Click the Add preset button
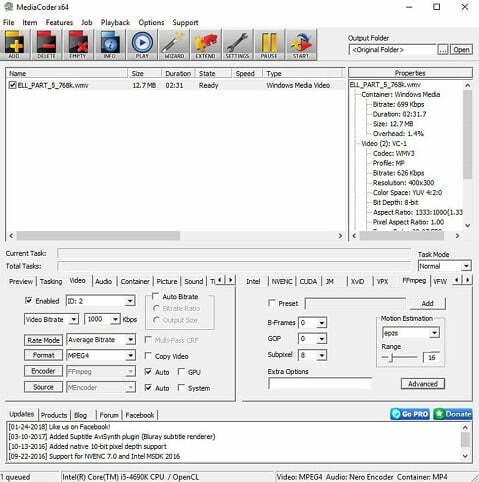 (x=427, y=303)
